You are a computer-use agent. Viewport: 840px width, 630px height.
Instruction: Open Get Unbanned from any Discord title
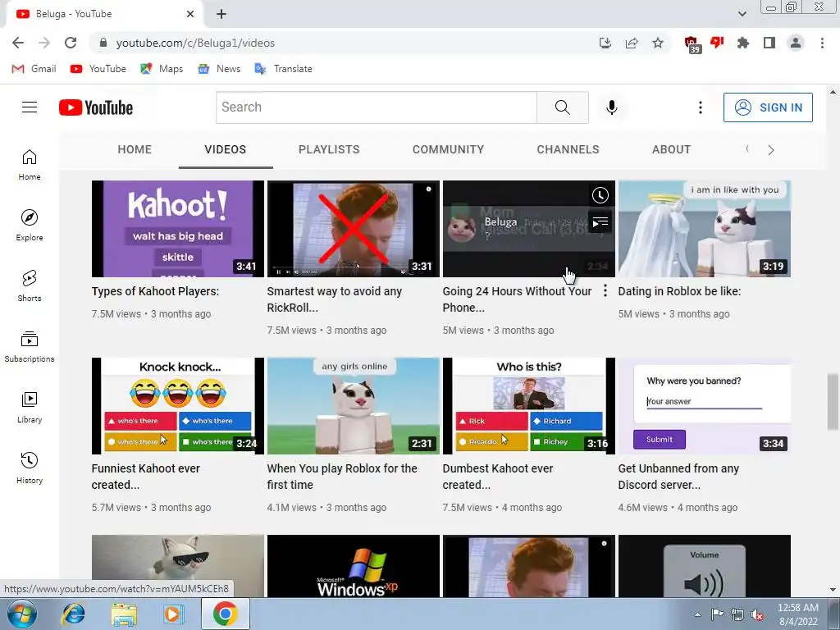click(x=678, y=477)
